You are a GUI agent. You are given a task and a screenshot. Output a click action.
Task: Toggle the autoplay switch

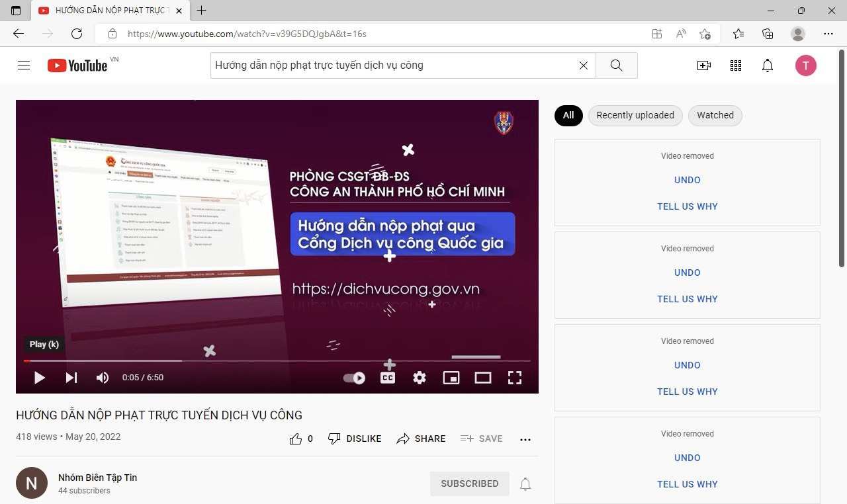tap(354, 378)
